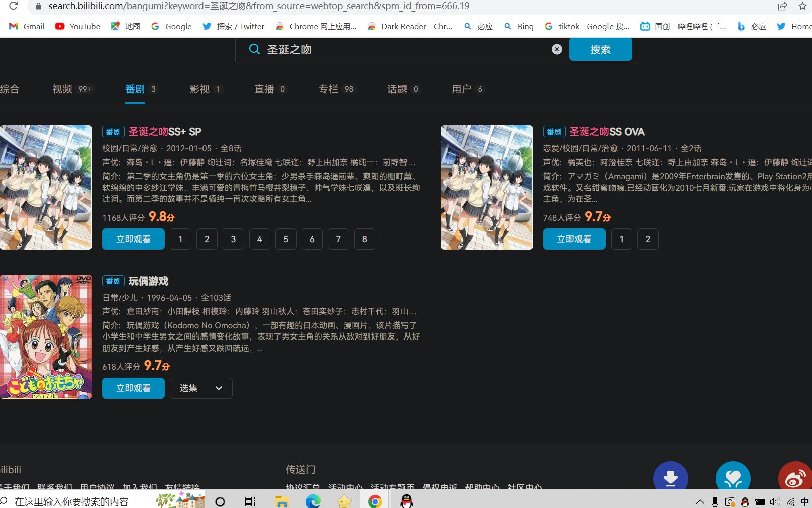Screen dimensions: 812x508
Task: Click the microphone icon in system tray
Action: 715,502
